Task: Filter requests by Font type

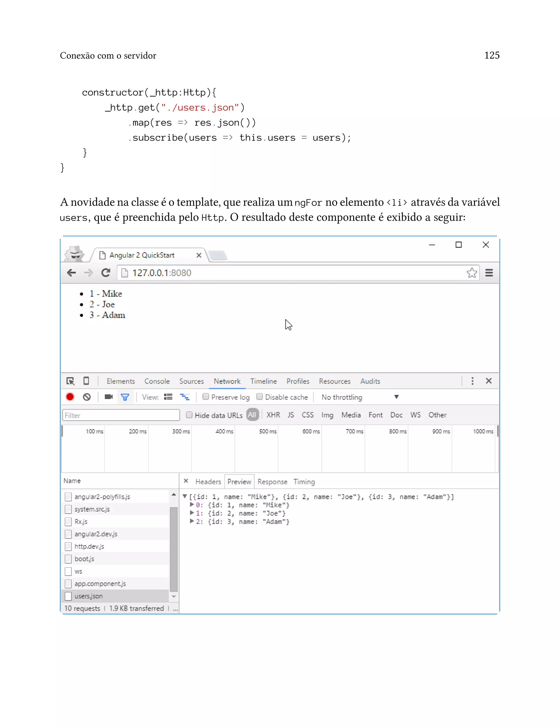Action: 375,415
